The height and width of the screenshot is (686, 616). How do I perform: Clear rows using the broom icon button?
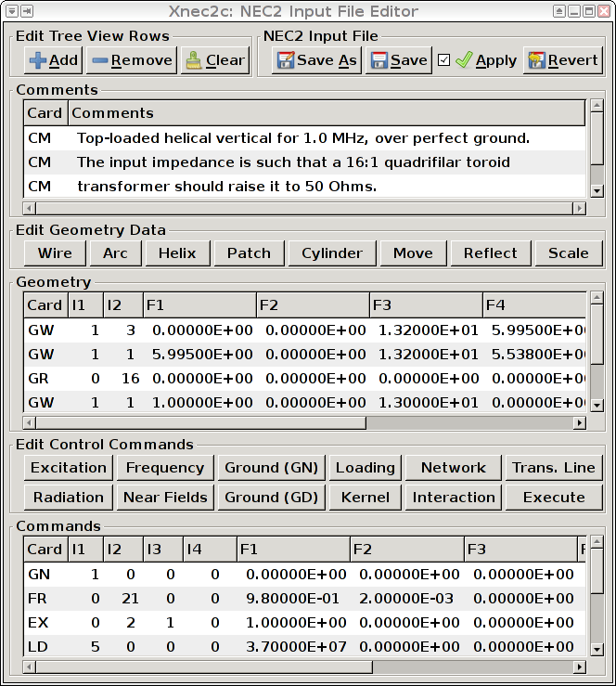point(215,60)
